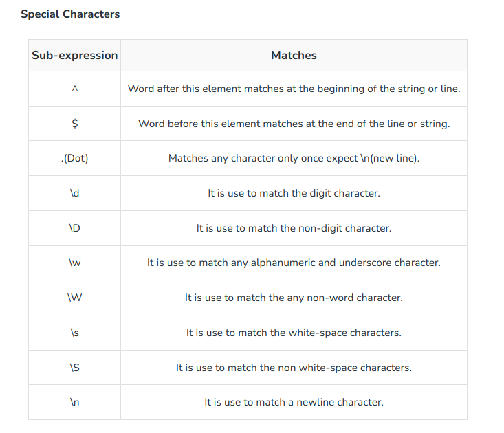The image size is (504, 433).
Task: Click the alphanumeric and underscore description
Action: [x=294, y=263]
